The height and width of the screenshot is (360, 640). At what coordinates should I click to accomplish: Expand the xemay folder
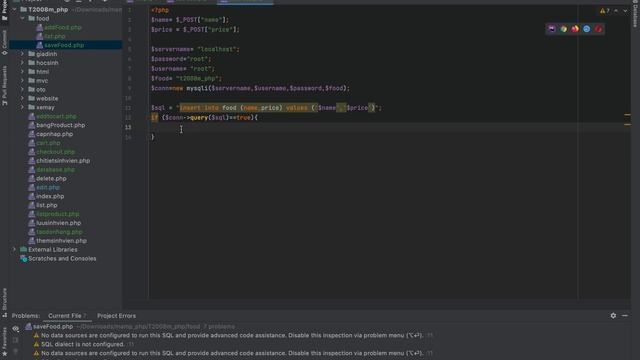click(22, 107)
